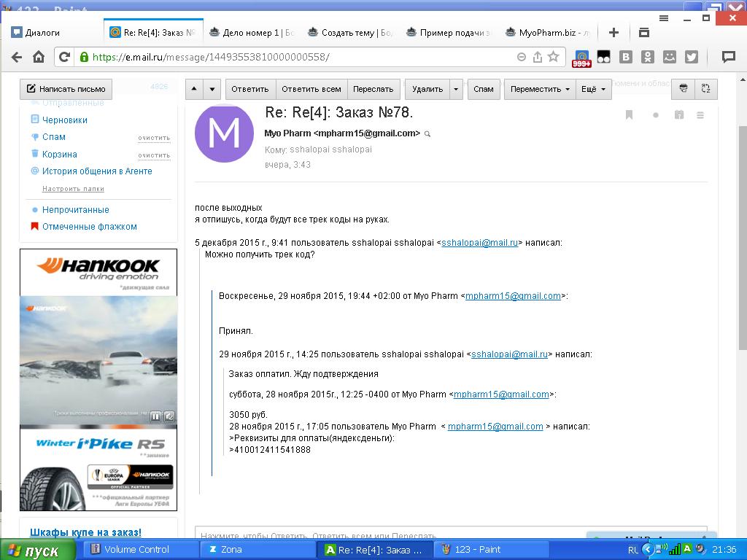The image size is (747, 560).
Task: Open the Черновики folder
Action: [x=64, y=120]
